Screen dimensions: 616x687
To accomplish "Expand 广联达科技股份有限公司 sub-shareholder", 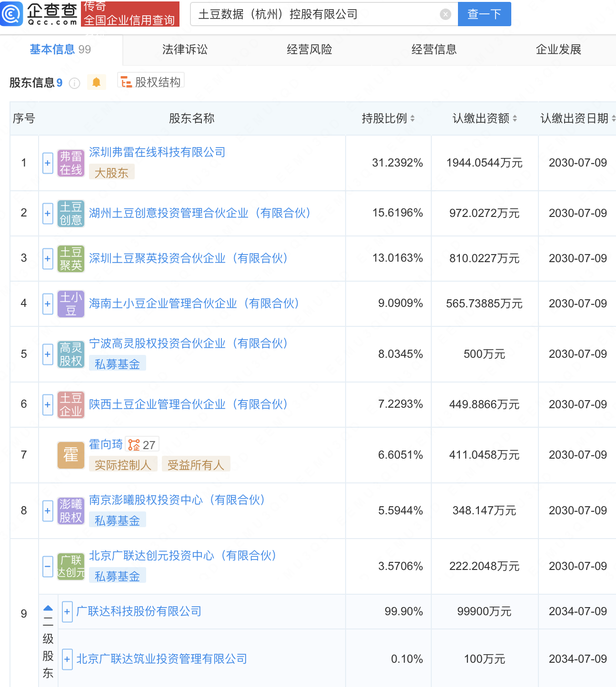I will tap(67, 611).
